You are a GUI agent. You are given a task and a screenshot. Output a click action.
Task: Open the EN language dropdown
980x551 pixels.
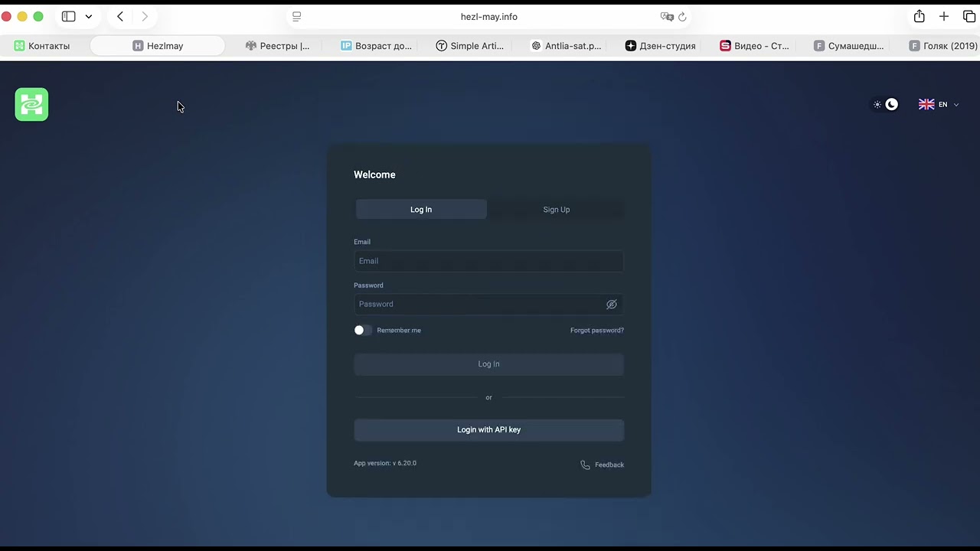pos(939,105)
